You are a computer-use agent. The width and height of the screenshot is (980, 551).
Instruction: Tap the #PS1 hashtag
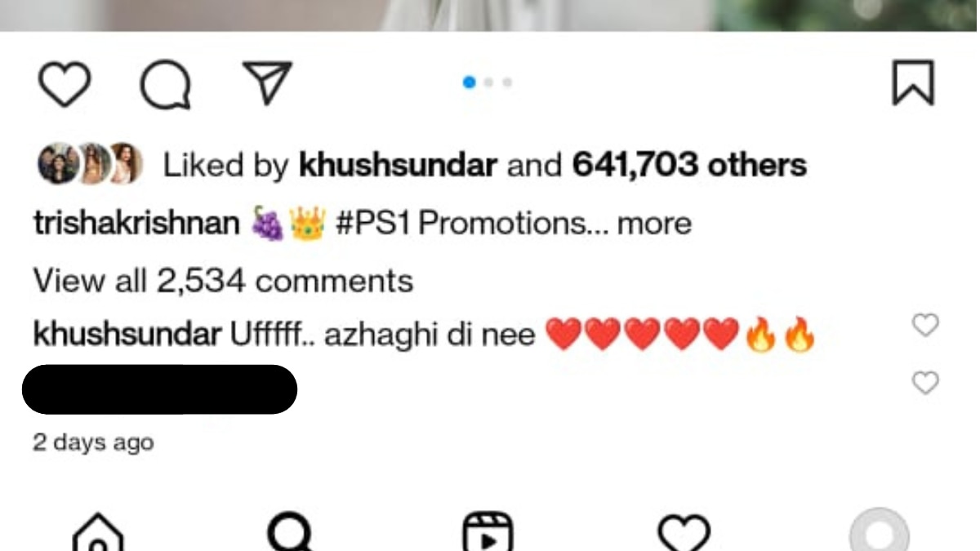[372, 223]
